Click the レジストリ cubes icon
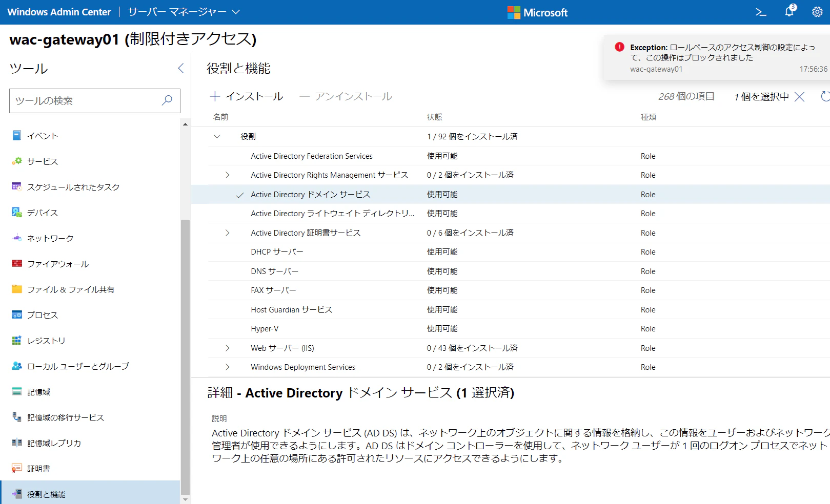 (17, 340)
